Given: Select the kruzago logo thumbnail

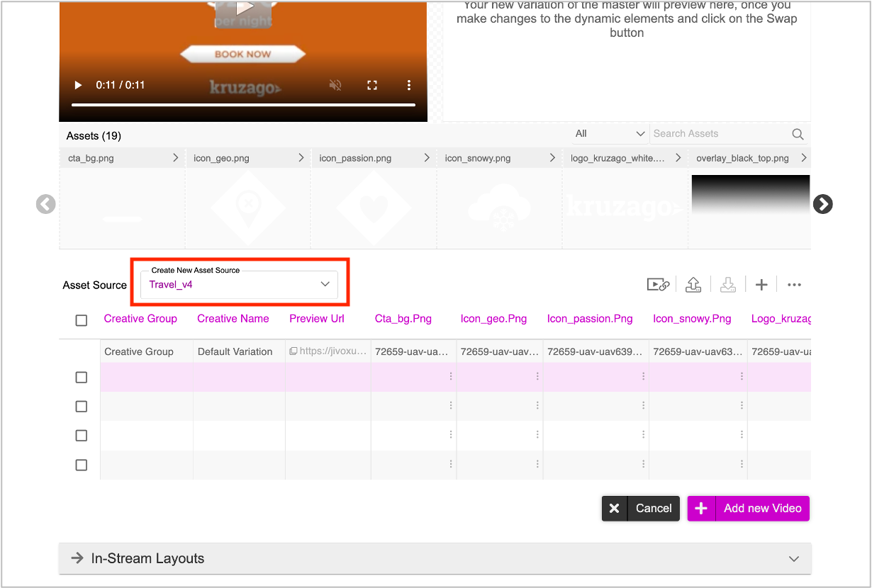Looking at the screenshot, I should [625, 208].
